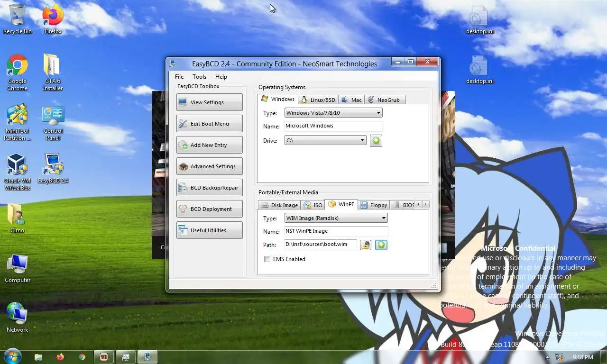Open BCD Deployment section

[x=209, y=209]
